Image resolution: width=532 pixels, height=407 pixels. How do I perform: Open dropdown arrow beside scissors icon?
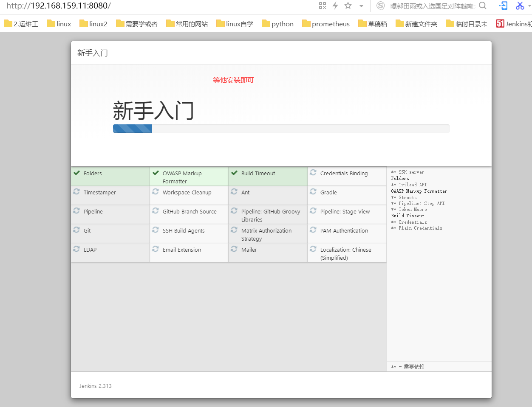[529, 6]
